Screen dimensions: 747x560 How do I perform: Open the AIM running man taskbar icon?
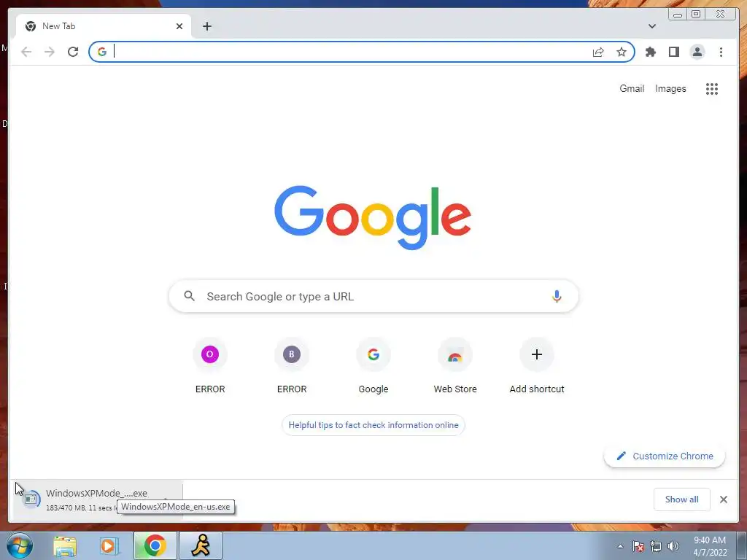(x=201, y=545)
